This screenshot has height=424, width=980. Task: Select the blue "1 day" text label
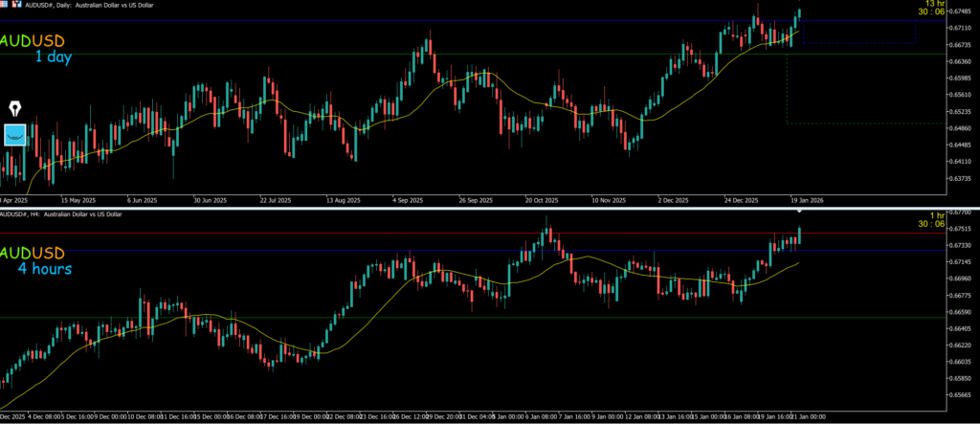[54, 57]
